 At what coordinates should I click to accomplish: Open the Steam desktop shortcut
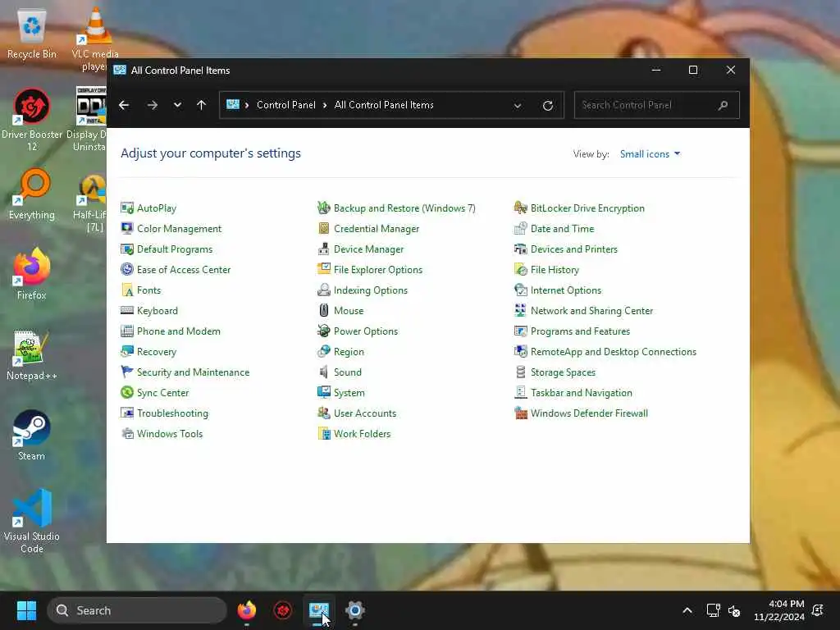click(32, 435)
